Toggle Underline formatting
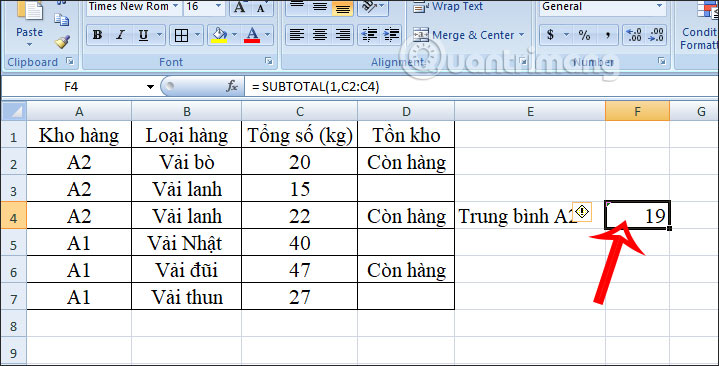The height and width of the screenshot is (366, 719). point(143,35)
